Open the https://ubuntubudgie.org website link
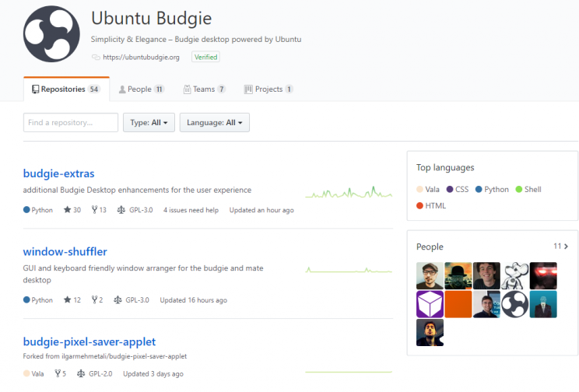This screenshot has width=579, height=392. tap(141, 58)
